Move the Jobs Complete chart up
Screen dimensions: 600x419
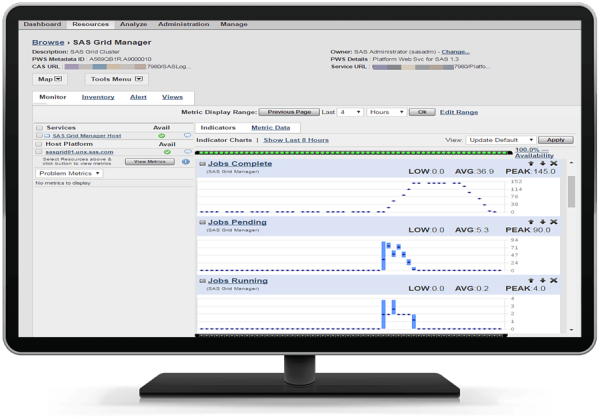coord(532,163)
